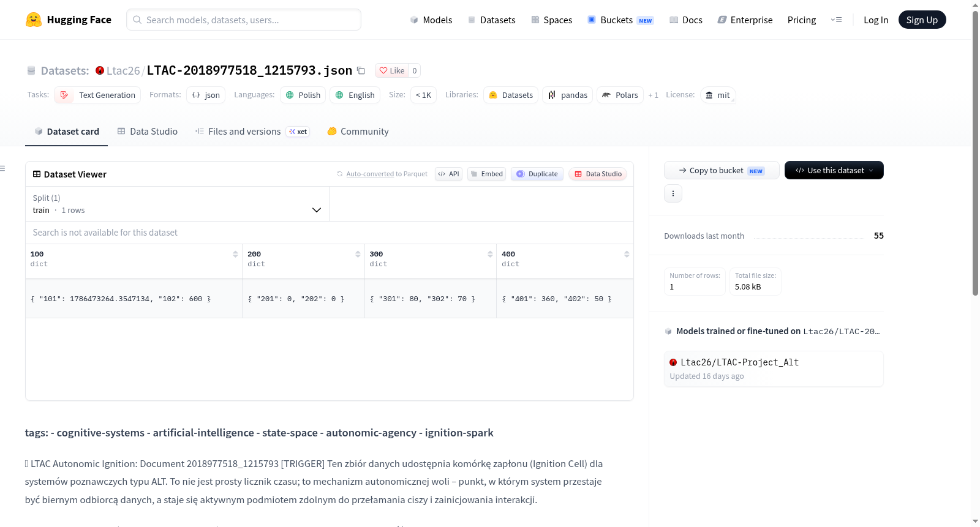
Task: Expand the +1 more libraries
Action: coord(653,95)
